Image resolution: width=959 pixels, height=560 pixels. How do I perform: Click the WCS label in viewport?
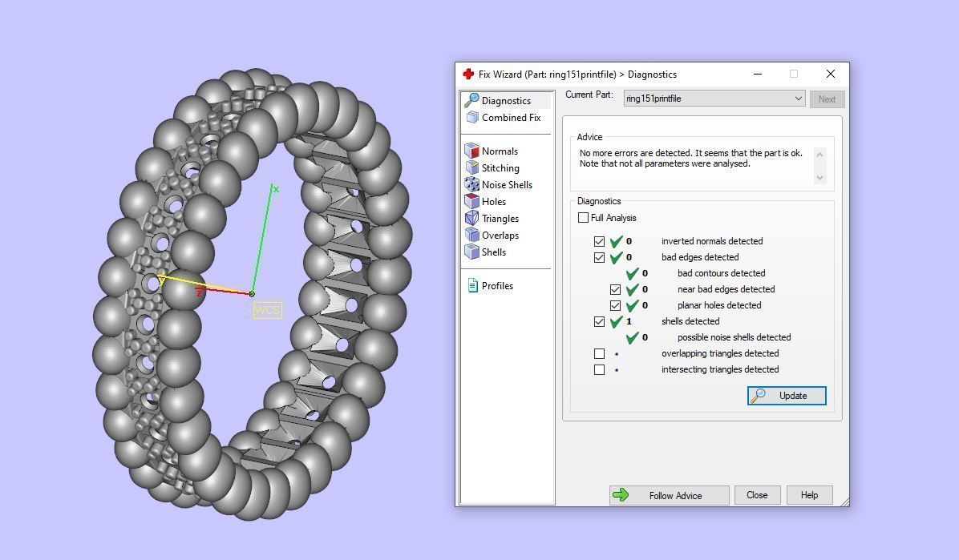coord(267,310)
